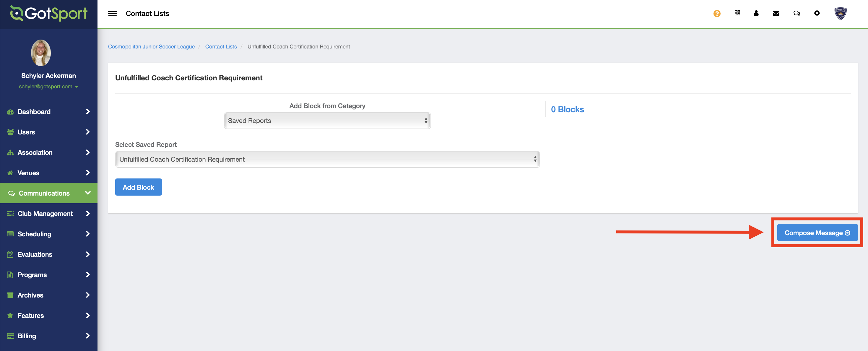
Task: Open the Venues menu item
Action: (48, 173)
